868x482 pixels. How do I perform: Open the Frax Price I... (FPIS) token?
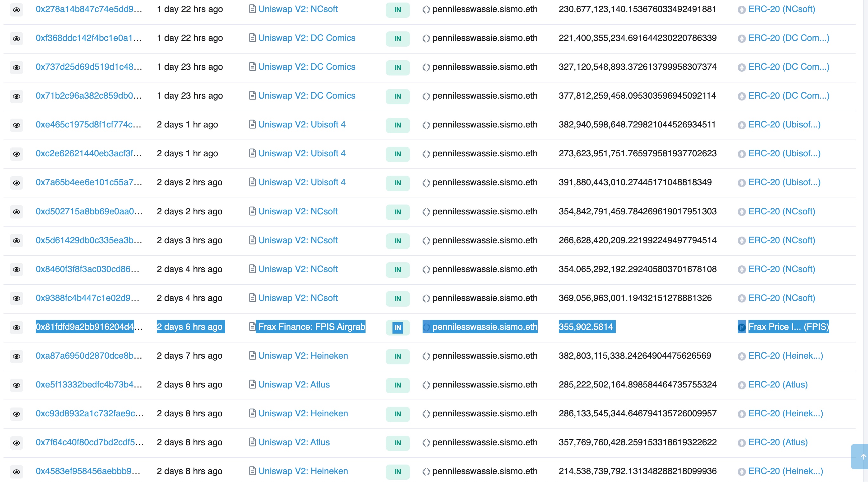[x=788, y=327]
